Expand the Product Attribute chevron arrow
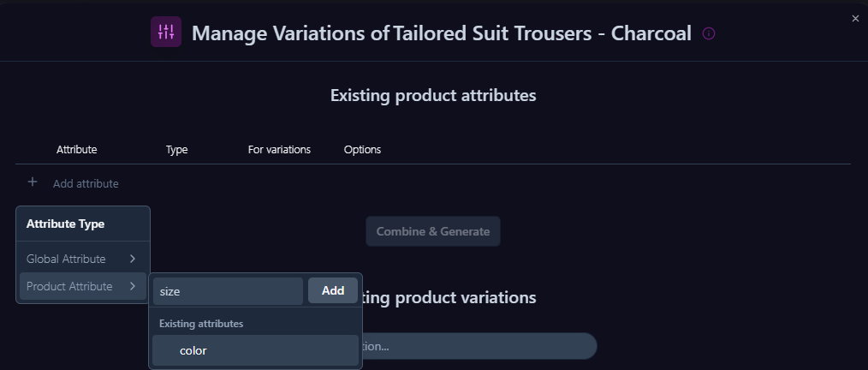The width and height of the screenshot is (868, 370). 133,286
